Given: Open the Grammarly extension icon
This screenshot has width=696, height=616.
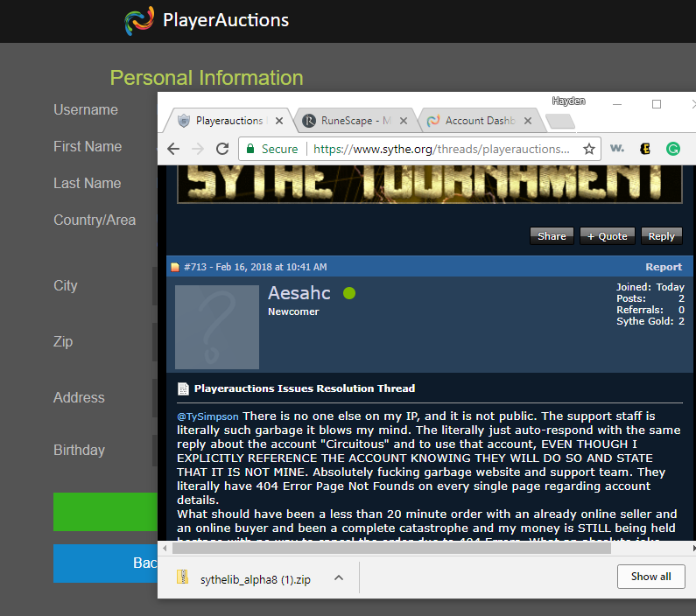Looking at the screenshot, I should pos(673,149).
